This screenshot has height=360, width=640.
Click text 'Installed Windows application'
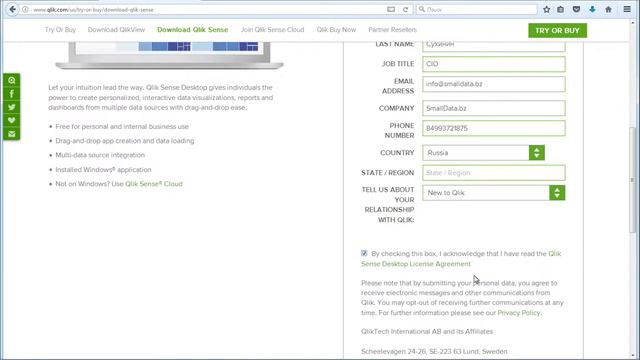103,169
